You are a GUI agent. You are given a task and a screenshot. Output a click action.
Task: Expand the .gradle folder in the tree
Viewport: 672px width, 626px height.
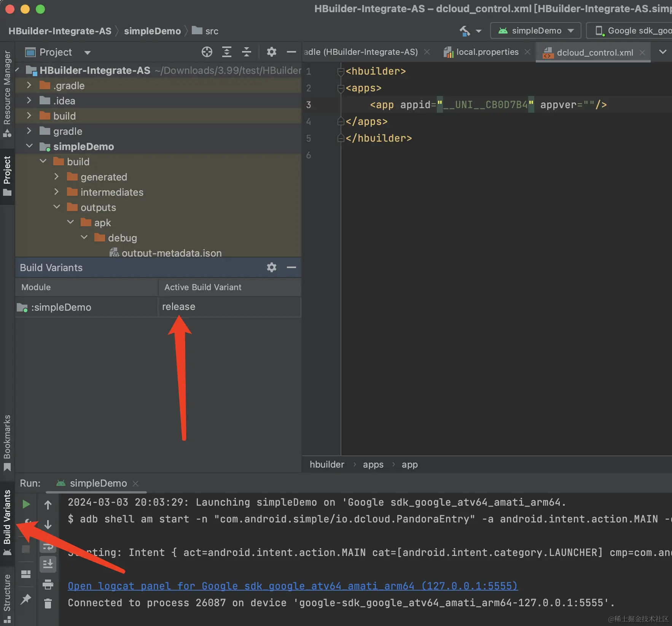(29, 85)
